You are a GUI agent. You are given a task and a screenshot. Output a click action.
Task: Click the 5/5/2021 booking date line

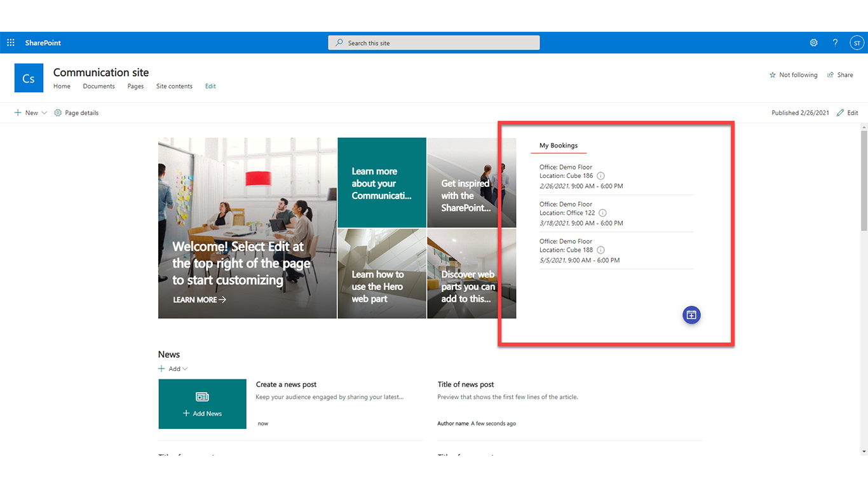[580, 260]
